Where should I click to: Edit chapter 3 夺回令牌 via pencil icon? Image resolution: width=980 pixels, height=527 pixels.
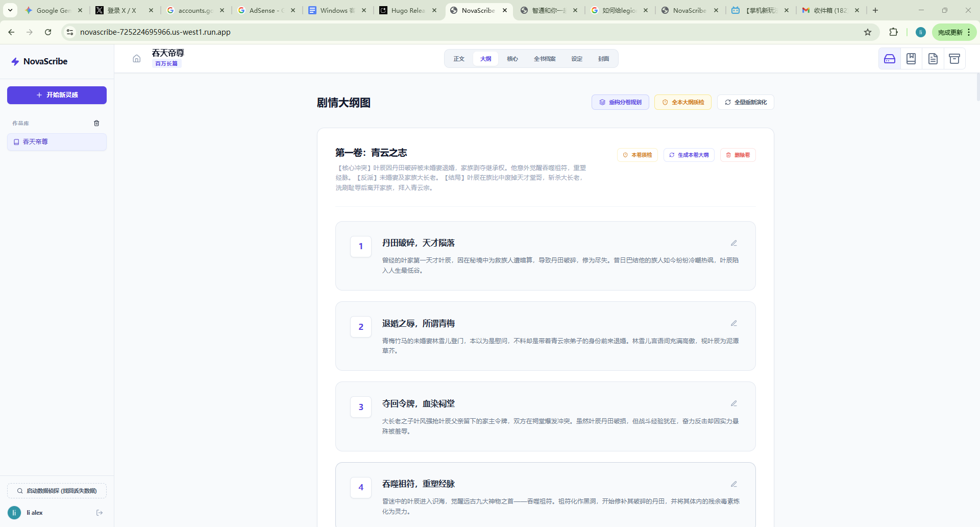coord(734,403)
